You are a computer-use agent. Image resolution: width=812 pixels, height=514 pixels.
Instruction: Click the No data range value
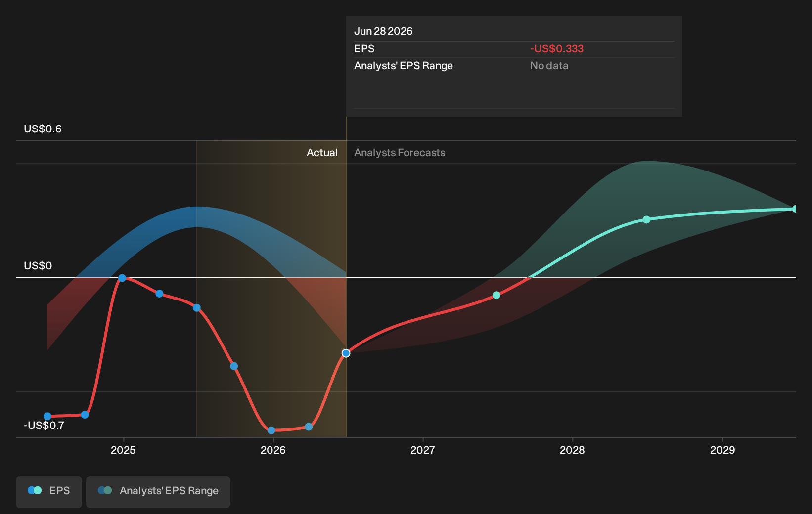click(x=549, y=66)
